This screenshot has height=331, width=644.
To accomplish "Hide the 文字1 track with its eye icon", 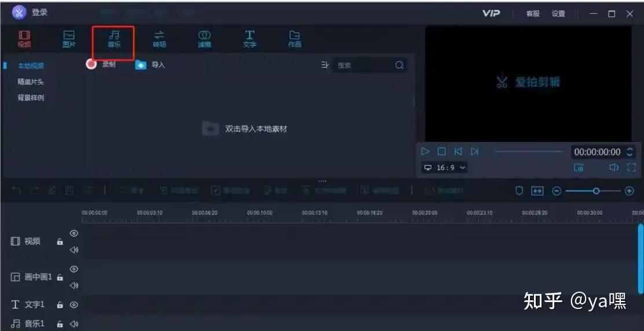I will [x=74, y=305].
